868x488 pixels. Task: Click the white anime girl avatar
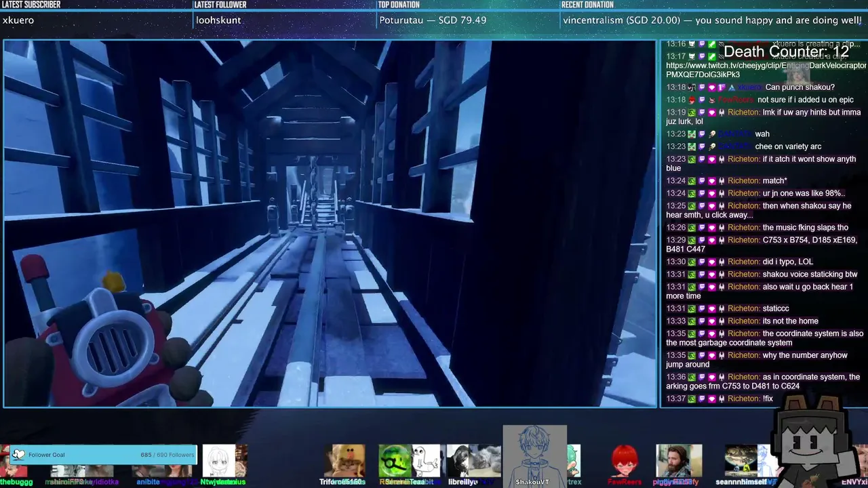pyautogui.click(x=219, y=461)
